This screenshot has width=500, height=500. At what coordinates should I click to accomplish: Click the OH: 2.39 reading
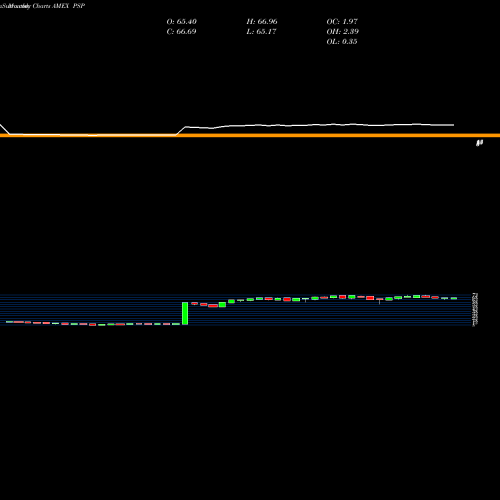point(342,32)
